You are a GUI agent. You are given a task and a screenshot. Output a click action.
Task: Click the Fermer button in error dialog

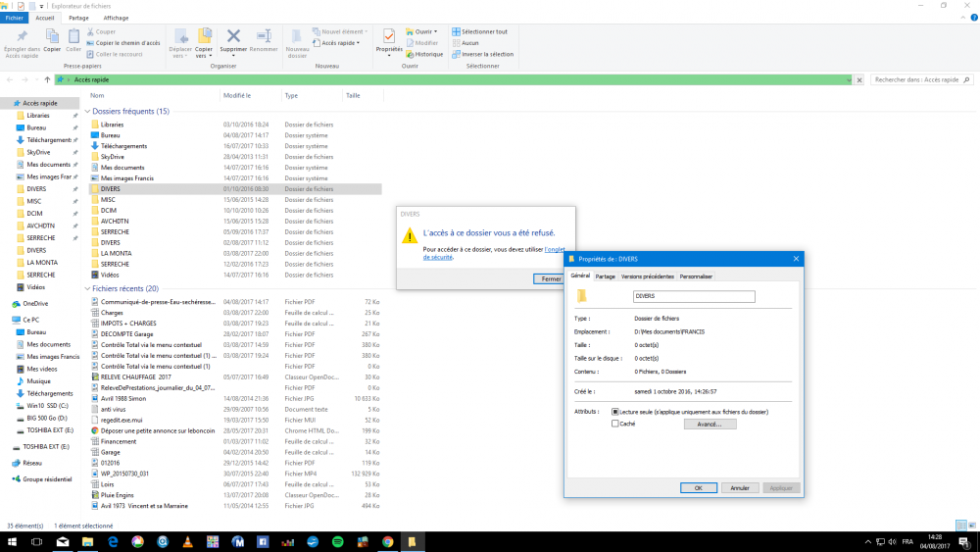pyautogui.click(x=551, y=278)
